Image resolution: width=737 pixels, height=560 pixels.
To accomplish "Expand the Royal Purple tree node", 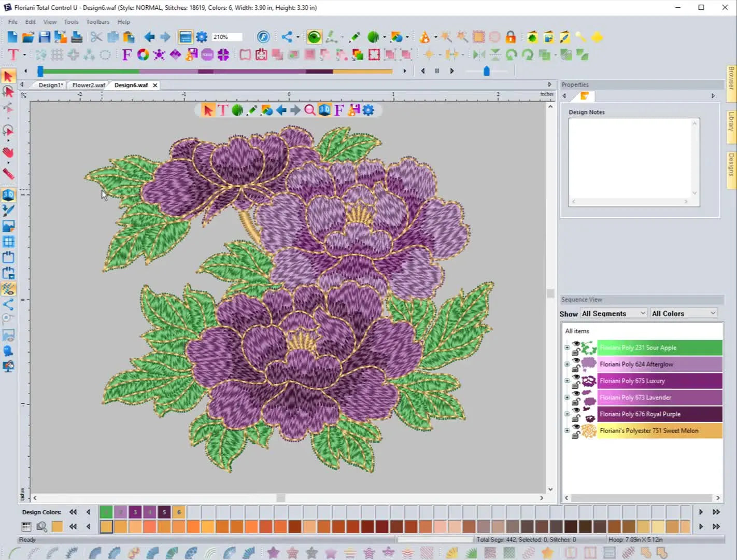I will [x=567, y=414].
